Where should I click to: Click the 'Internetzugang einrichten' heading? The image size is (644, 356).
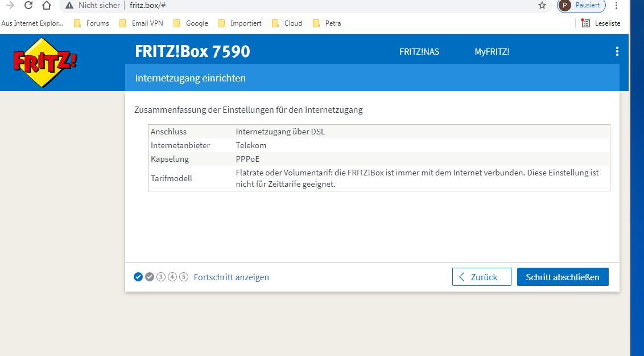click(x=190, y=78)
